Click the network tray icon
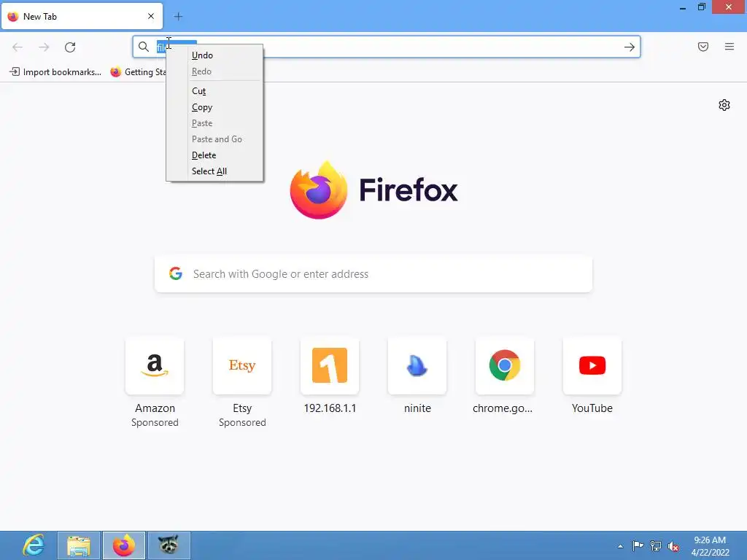This screenshot has height=560, width=747. tap(656, 545)
